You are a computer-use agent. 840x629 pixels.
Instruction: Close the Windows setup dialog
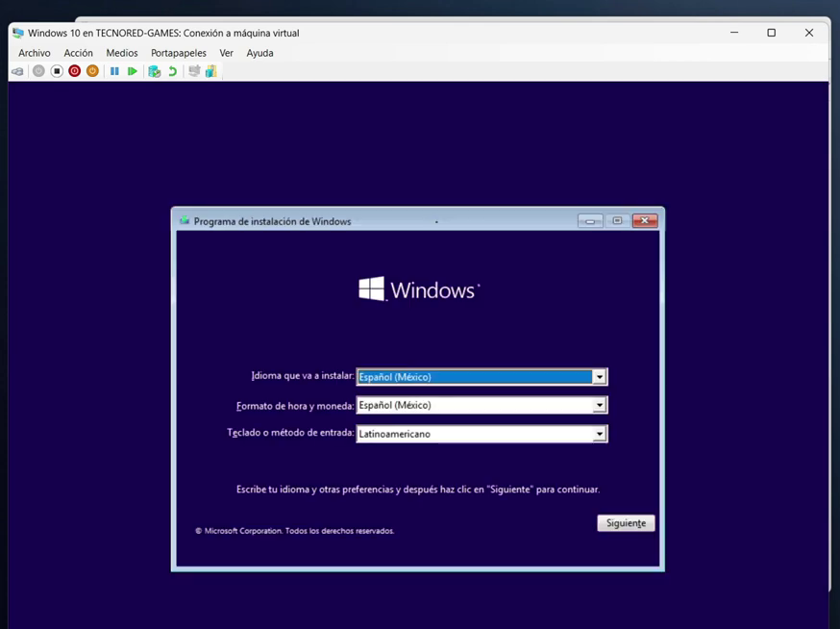point(645,221)
